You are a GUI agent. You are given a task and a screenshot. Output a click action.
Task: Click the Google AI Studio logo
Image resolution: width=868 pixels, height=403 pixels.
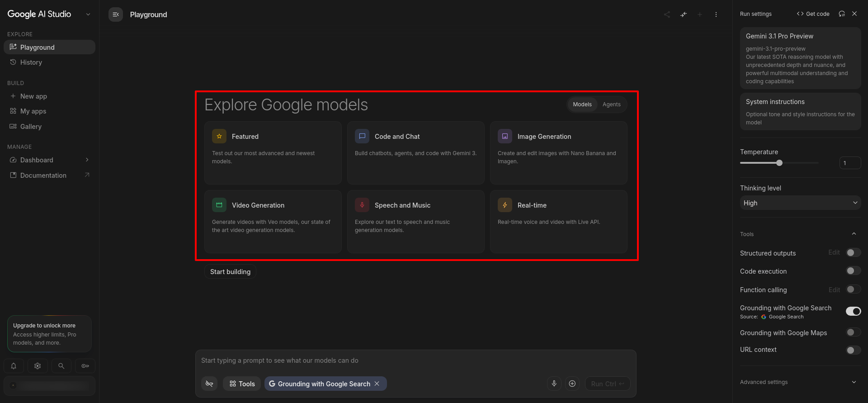(x=39, y=14)
